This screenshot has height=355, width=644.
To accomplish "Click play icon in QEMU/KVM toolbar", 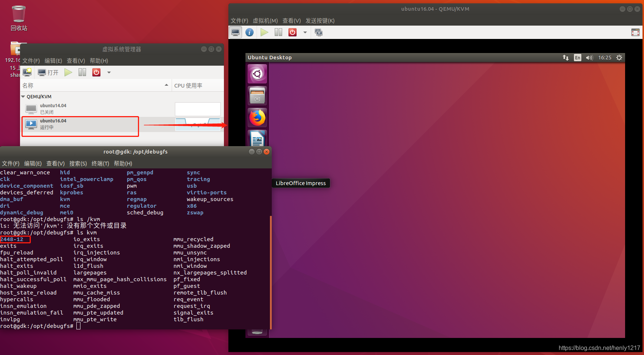I will coord(264,32).
